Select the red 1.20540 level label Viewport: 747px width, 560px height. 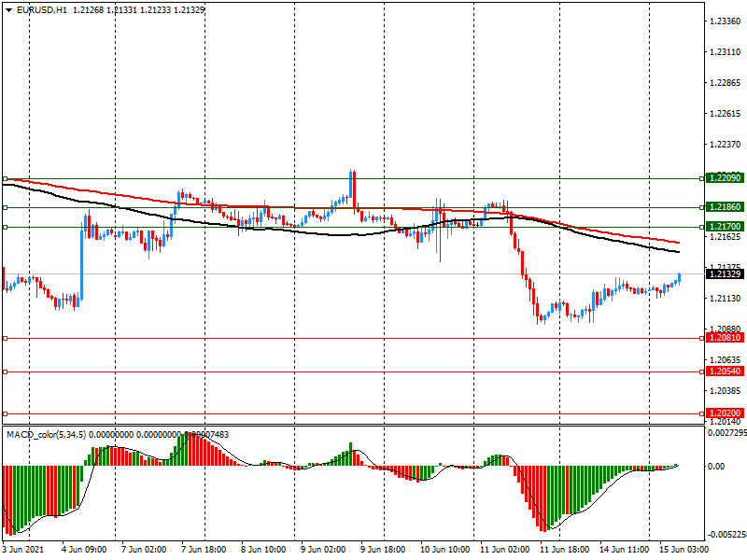point(725,371)
